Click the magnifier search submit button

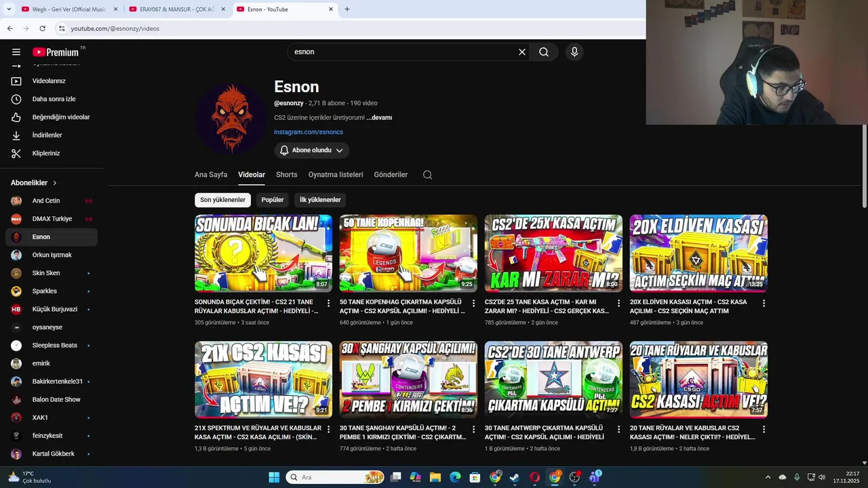pyautogui.click(x=544, y=52)
